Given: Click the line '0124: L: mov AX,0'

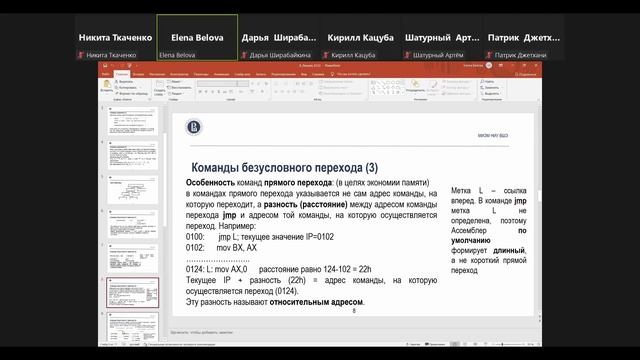Looking at the screenshot, I should [216, 269].
